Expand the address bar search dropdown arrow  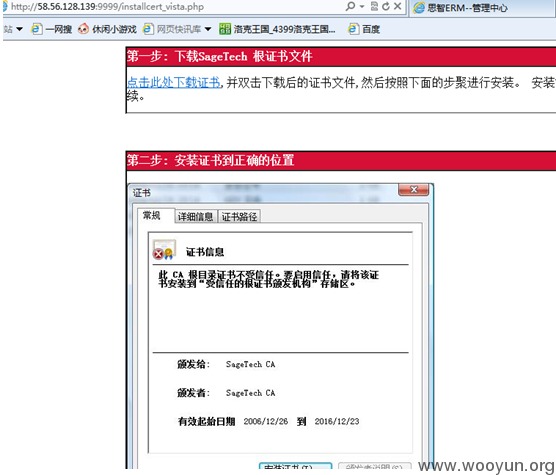(x=362, y=6)
